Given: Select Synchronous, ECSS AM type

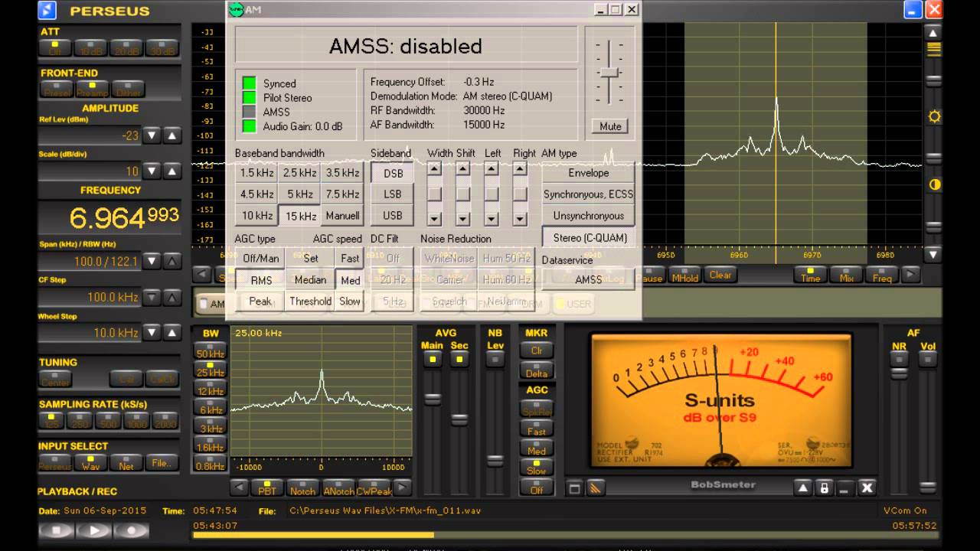Looking at the screenshot, I should click(x=588, y=194).
